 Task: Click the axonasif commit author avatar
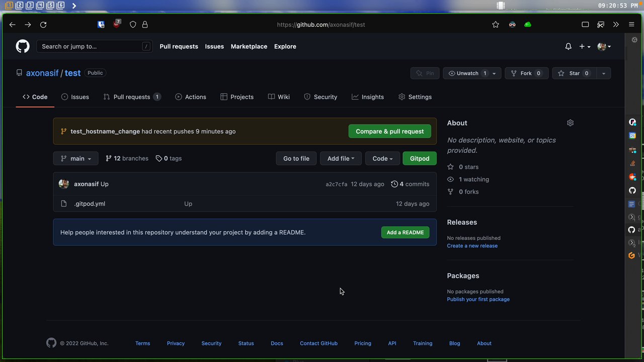pyautogui.click(x=64, y=184)
